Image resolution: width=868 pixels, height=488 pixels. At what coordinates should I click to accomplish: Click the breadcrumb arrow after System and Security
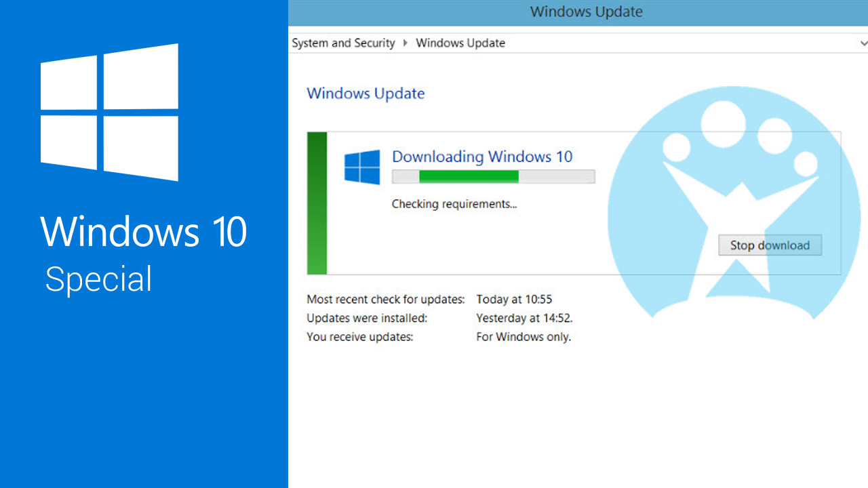tap(406, 43)
